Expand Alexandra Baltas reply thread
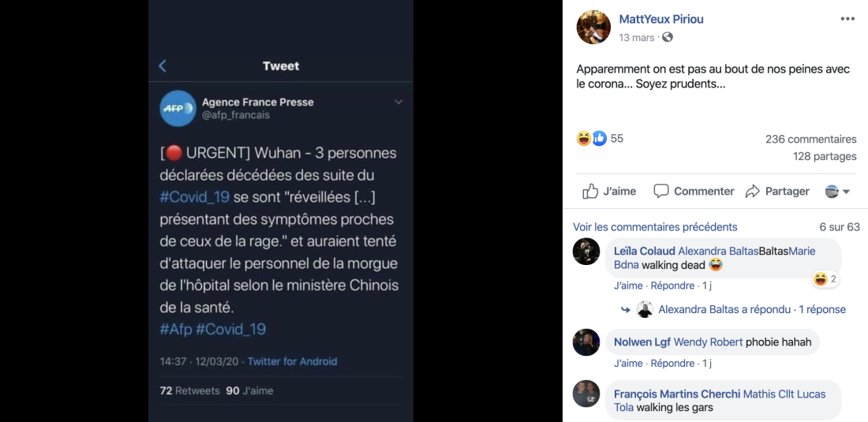The width and height of the screenshot is (868, 422). point(741,310)
